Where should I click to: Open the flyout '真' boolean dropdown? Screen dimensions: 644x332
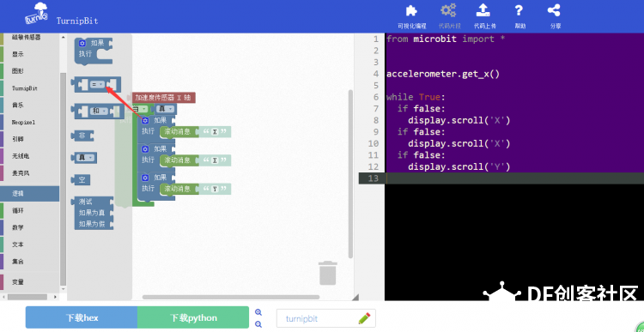pos(86,158)
